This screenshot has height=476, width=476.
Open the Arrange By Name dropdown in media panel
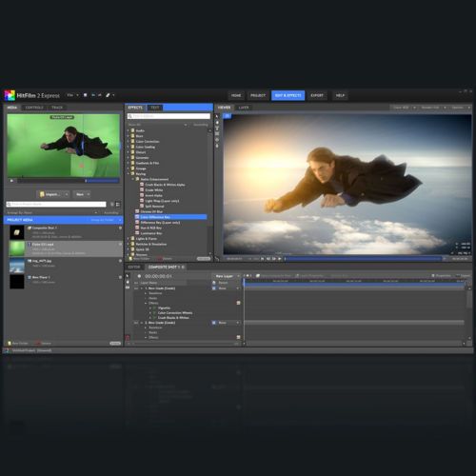pos(52,212)
